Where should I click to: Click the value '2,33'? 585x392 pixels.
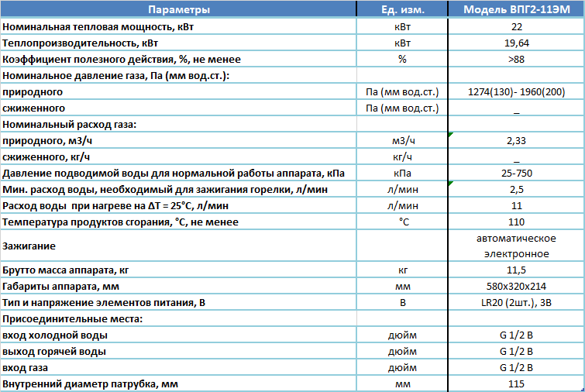516,141
